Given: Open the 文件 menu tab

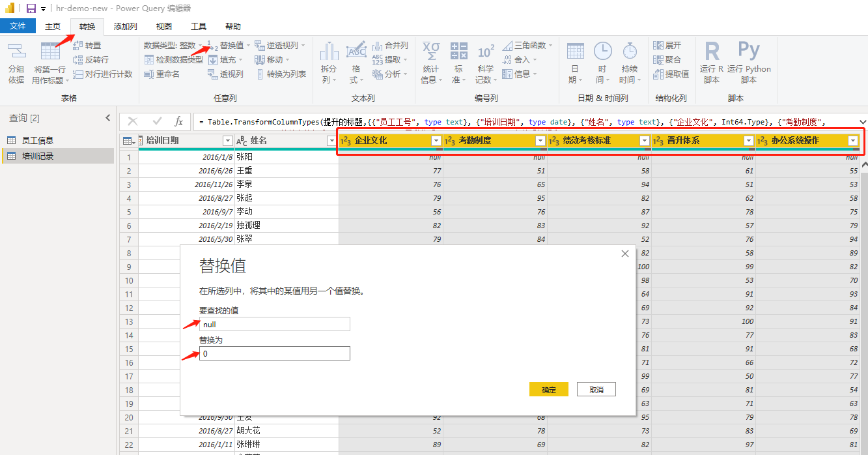Looking at the screenshot, I should tap(18, 26).
